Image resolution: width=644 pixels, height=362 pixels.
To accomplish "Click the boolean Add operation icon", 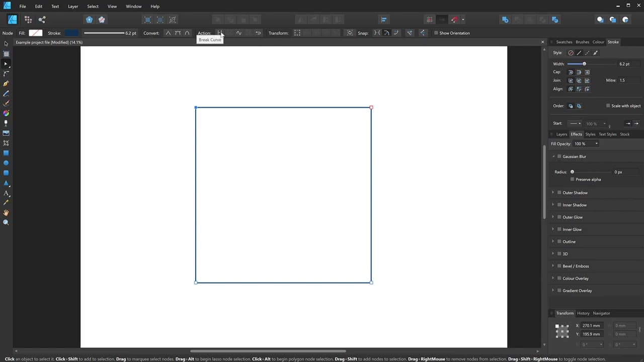I will (x=505, y=20).
